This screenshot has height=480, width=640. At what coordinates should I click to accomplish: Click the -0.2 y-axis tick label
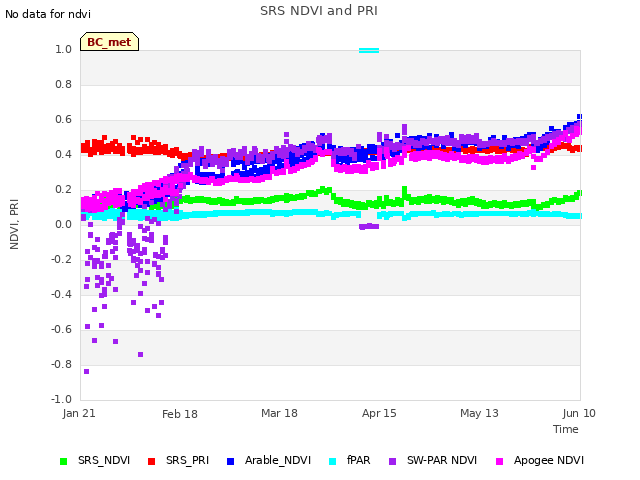point(61,260)
